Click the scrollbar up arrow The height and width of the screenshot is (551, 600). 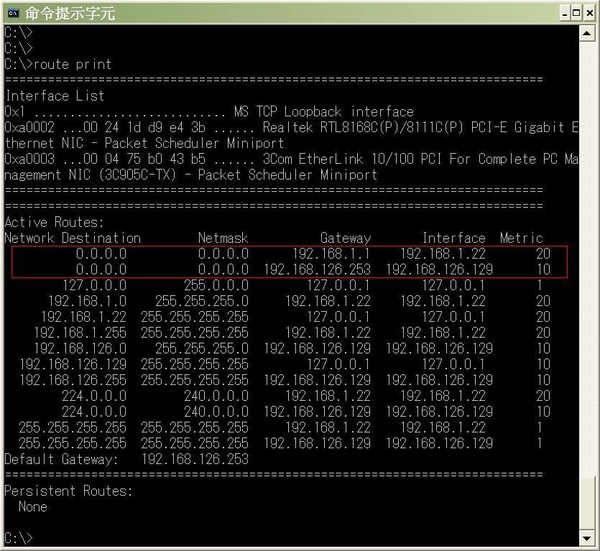coord(587,34)
